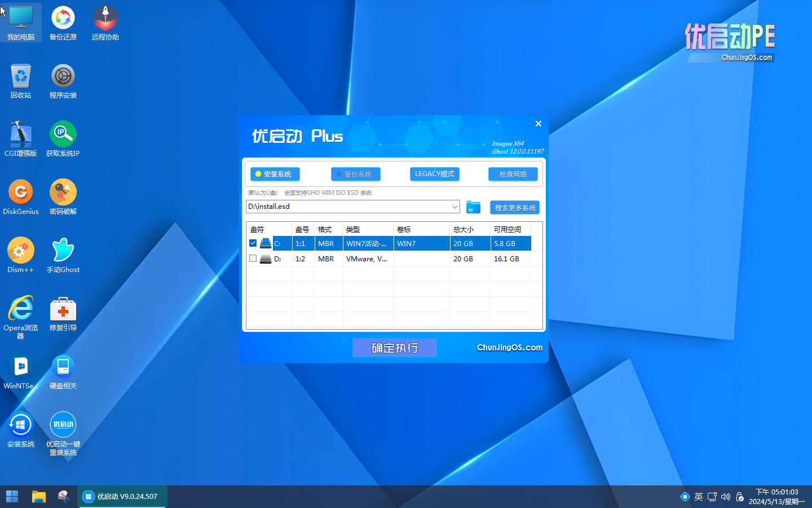Click the 检查网络 button

(513, 174)
